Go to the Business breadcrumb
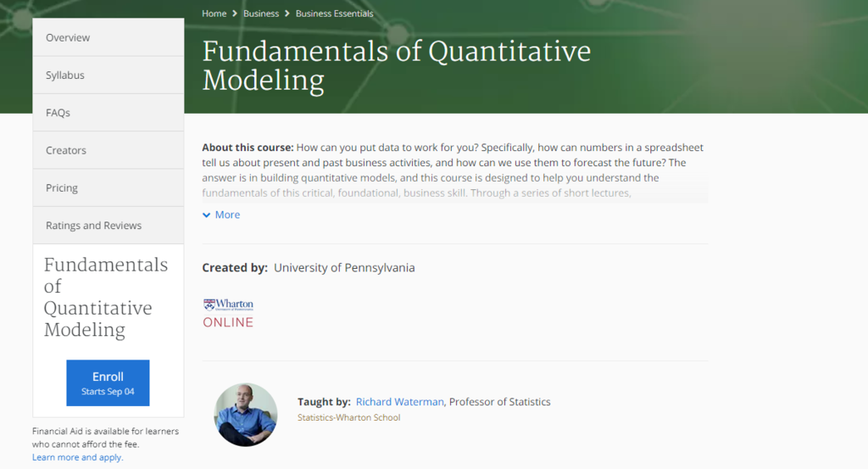 click(261, 14)
